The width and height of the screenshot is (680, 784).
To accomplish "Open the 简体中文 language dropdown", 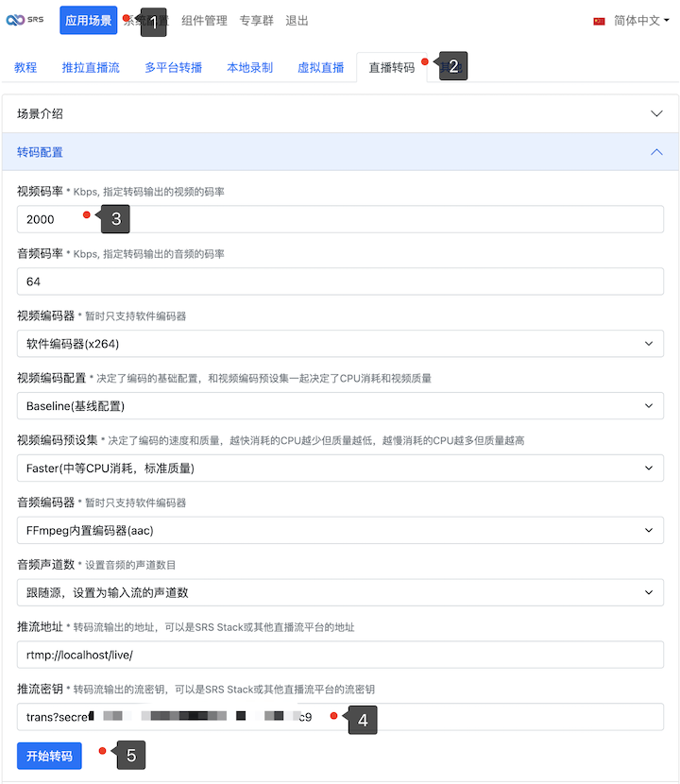I will (x=640, y=21).
